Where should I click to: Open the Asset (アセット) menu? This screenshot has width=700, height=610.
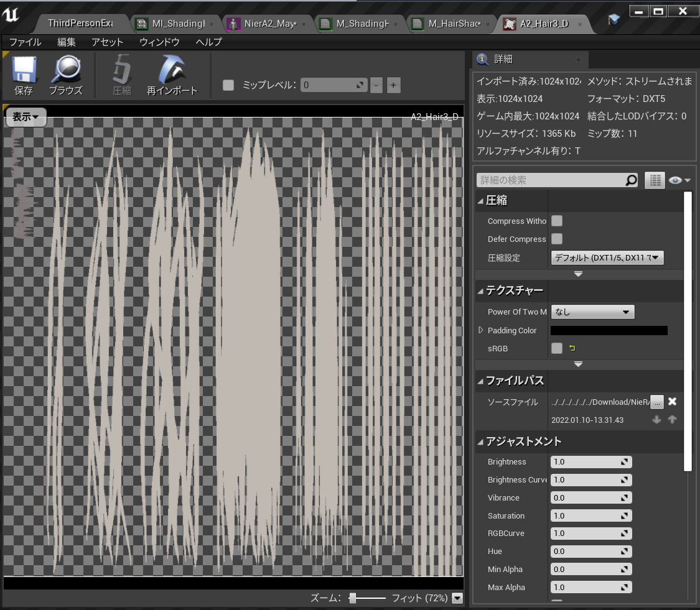107,42
